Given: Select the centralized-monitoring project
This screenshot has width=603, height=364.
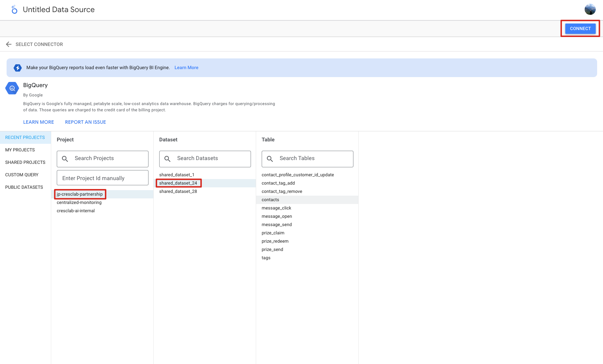Looking at the screenshot, I should [x=102, y=203].
